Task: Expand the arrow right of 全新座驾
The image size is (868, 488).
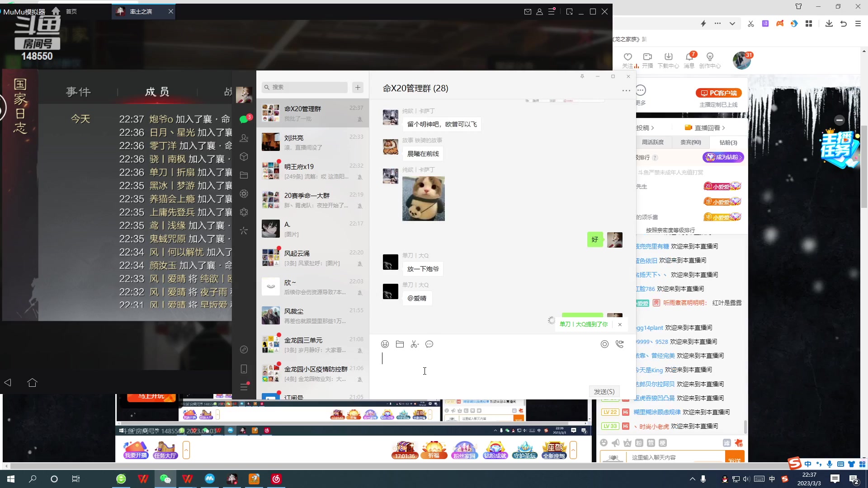Action: tap(573, 450)
